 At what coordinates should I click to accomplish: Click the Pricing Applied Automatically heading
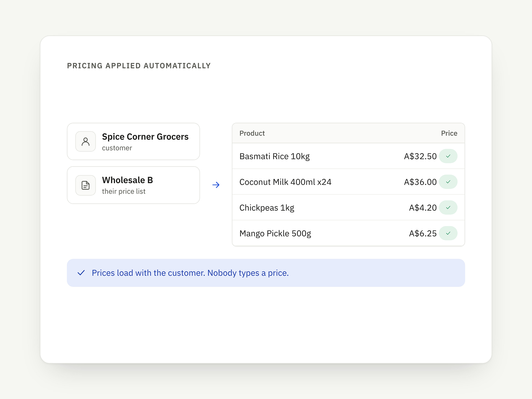coord(139,66)
